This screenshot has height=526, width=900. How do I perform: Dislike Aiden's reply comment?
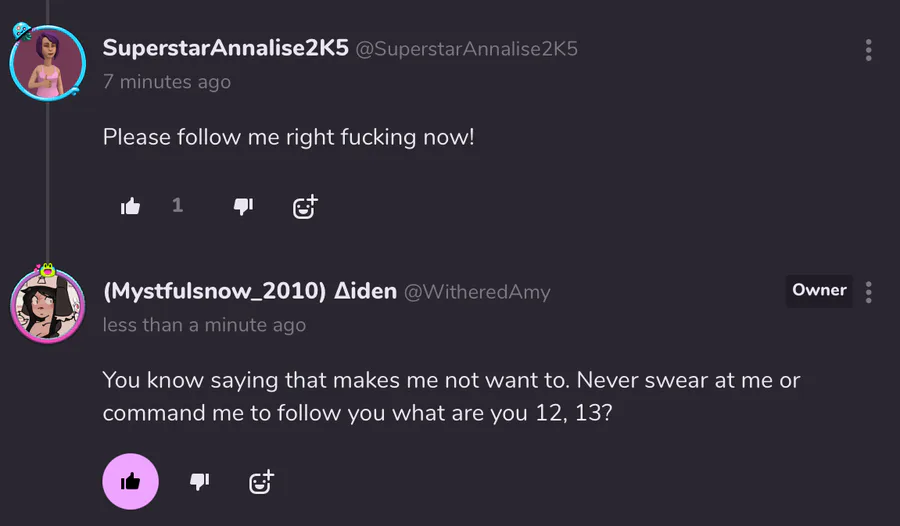pyautogui.click(x=200, y=481)
